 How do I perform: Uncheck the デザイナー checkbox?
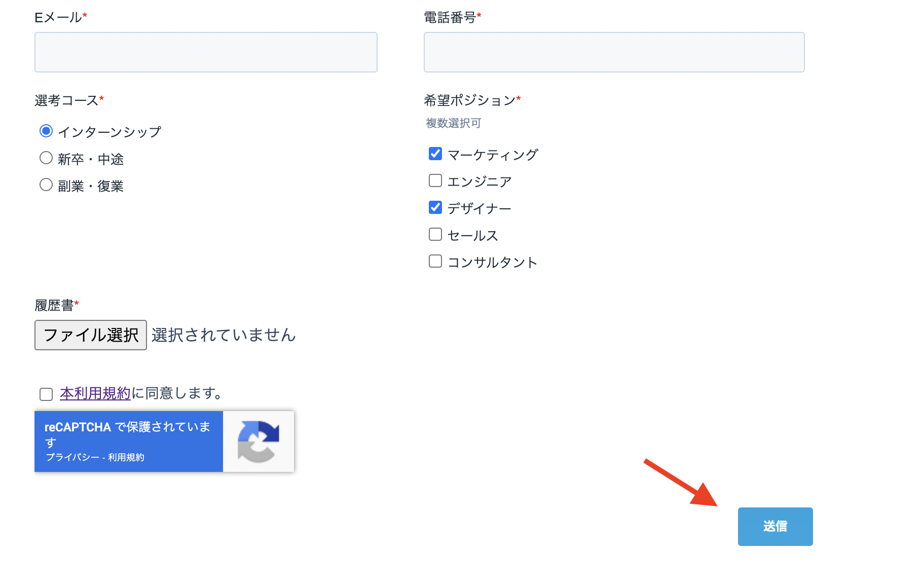point(435,207)
